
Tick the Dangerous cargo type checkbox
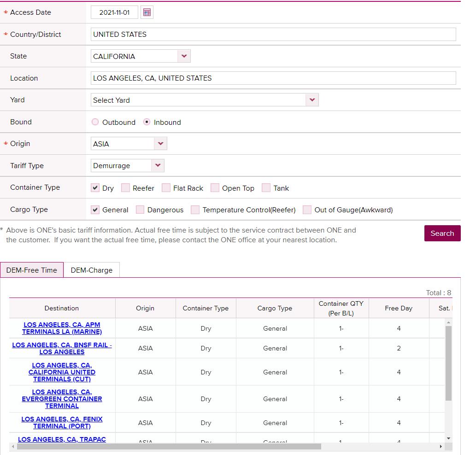click(x=140, y=210)
